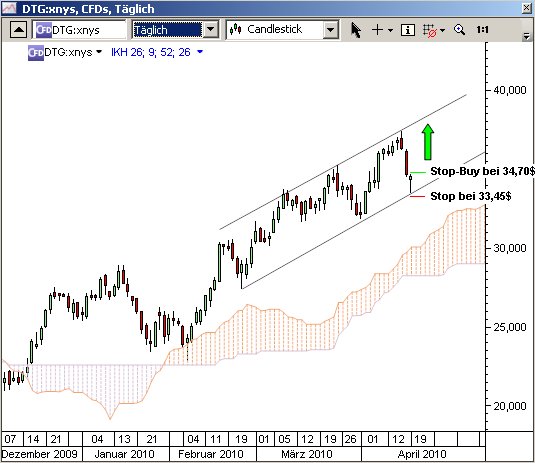Image resolution: width=535 pixels, height=463 pixels.
Task: Open the Täglich timeframe dropdown
Action: pyautogui.click(x=211, y=30)
